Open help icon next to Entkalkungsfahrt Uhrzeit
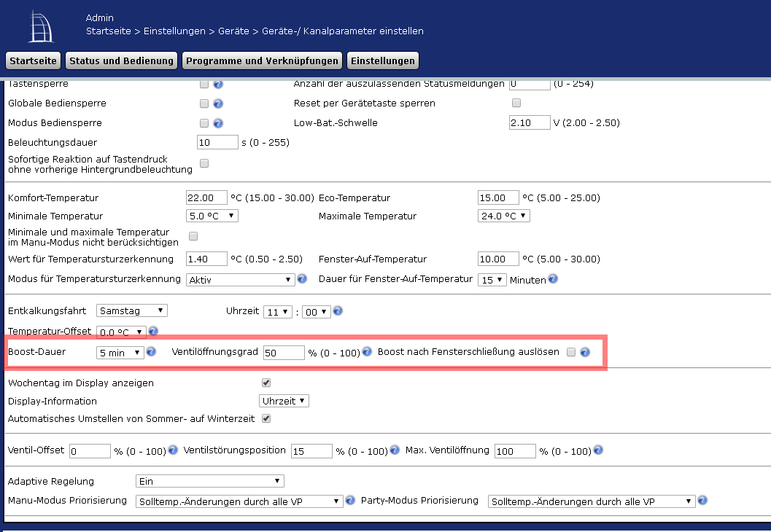The image size is (771, 532). click(338, 310)
